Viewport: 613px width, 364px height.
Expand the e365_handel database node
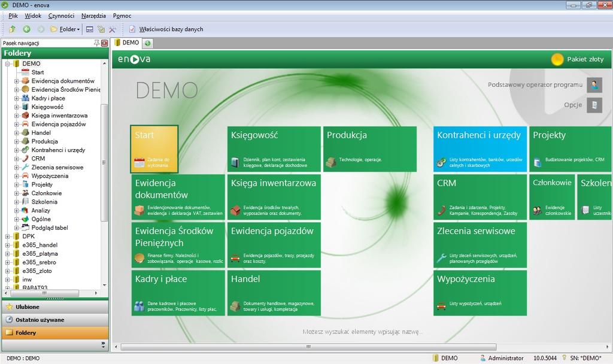point(7,245)
